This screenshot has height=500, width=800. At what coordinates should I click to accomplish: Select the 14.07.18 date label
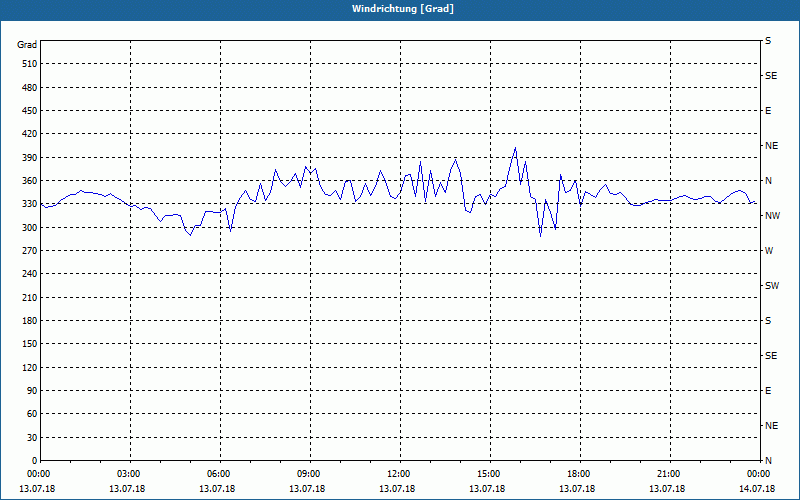[x=757, y=489]
